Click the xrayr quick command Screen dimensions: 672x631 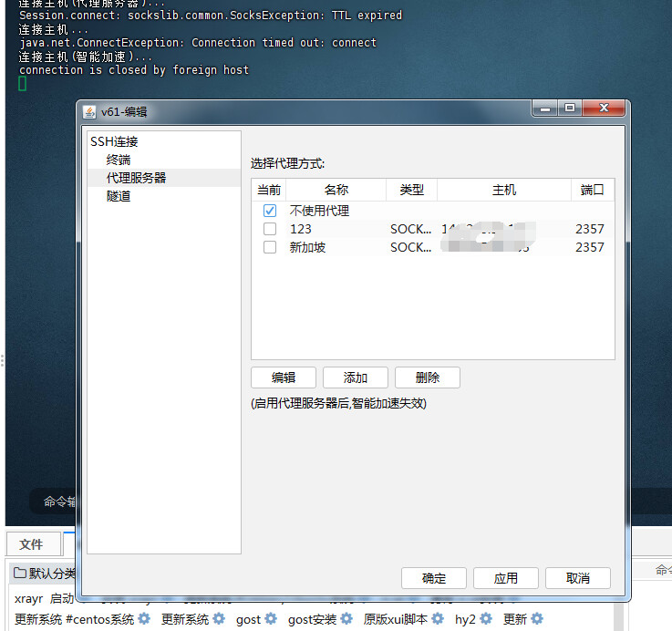tap(28, 598)
